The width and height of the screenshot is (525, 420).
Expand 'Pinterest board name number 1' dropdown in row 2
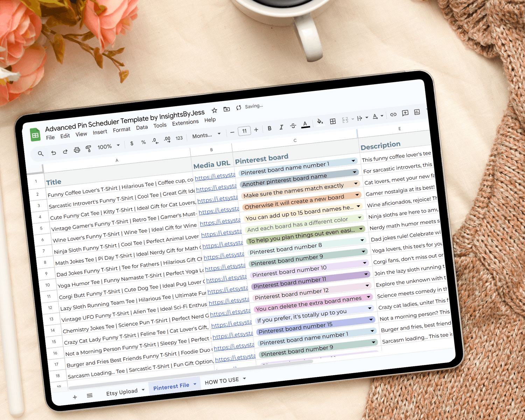click(353, 161)
